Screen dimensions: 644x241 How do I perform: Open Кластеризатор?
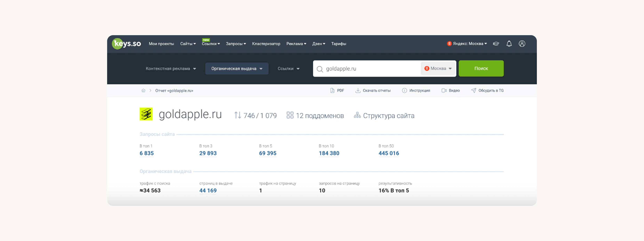[266, 44]
